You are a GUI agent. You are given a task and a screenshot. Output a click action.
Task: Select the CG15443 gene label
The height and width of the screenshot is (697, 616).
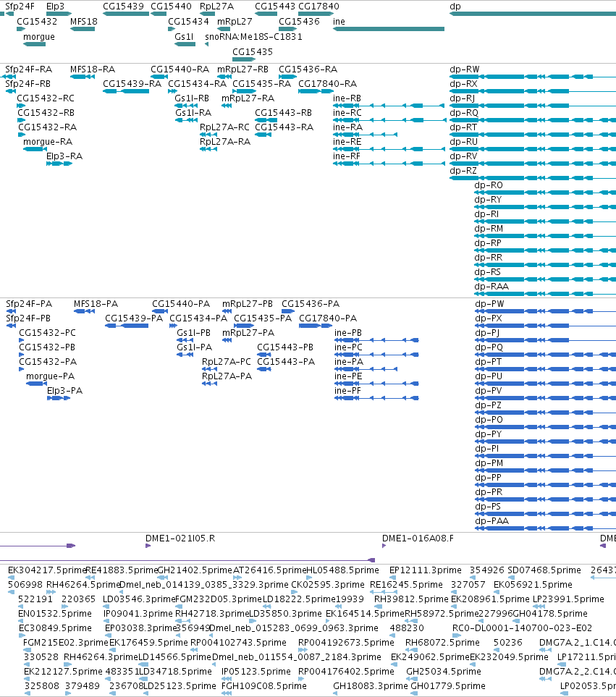click(x=274, y=7)
